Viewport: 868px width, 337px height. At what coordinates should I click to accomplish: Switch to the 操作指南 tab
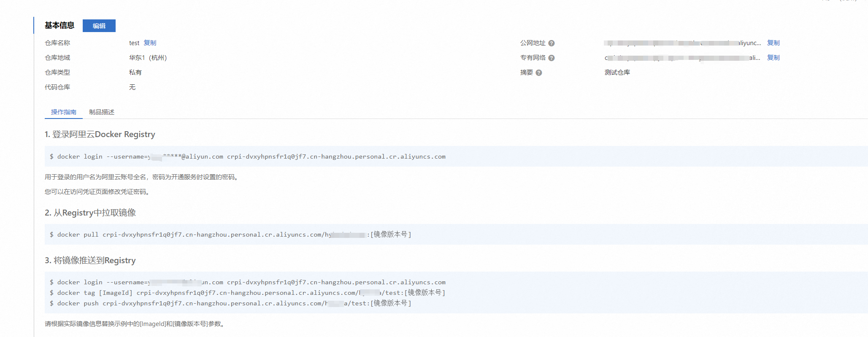64,112
